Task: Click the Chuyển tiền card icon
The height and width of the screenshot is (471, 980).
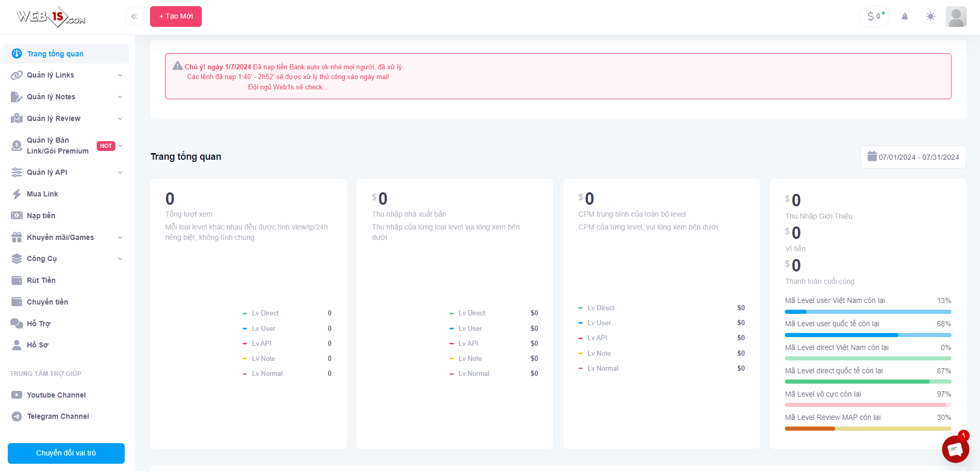Action: click(17, 302)
